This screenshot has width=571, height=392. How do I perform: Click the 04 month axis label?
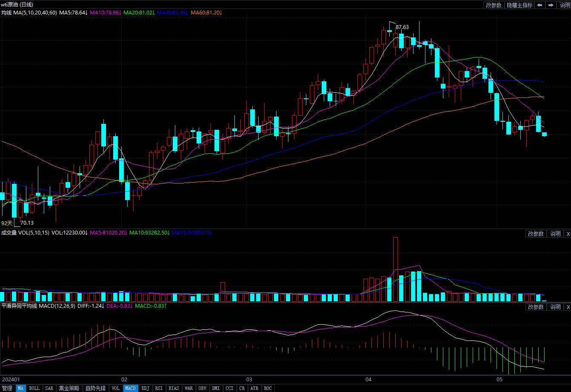click(369, 379)
